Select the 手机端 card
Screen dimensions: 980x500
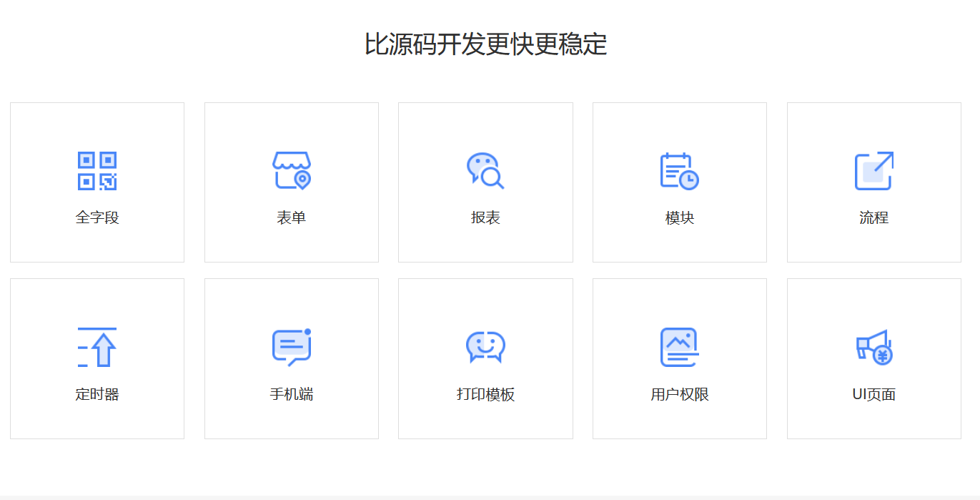click(291, 358)
